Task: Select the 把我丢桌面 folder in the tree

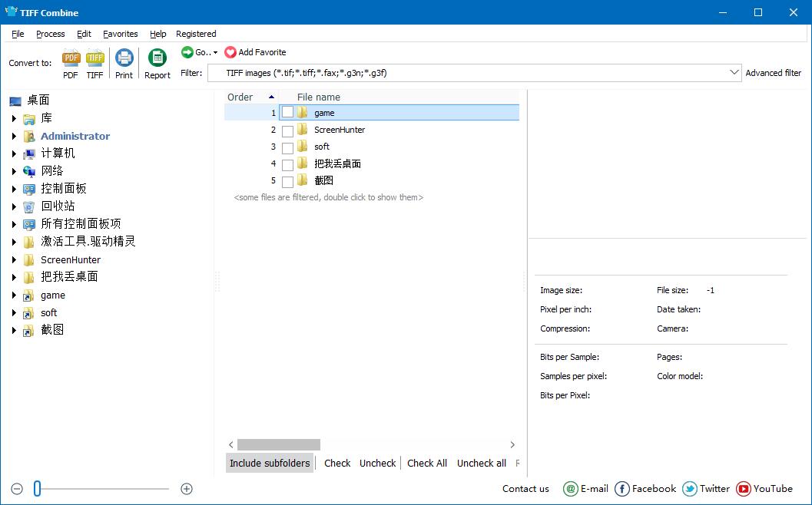Action: tap(69, 277)
